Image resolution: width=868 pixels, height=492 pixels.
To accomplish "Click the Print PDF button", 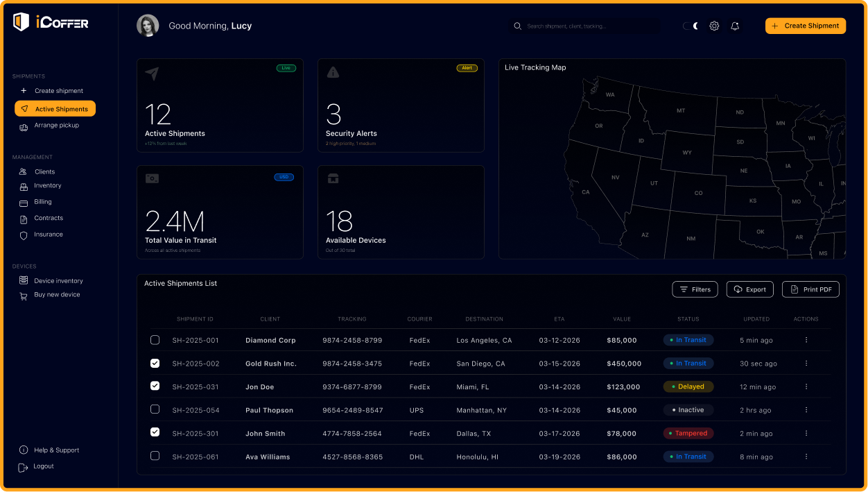I will (x=810, y=289).
